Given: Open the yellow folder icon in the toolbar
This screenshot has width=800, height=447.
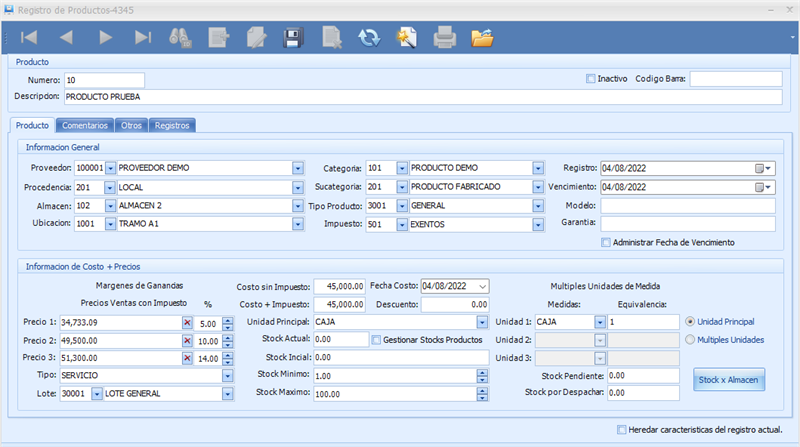Looking at the screenshot, I should [x=483, y=38].
